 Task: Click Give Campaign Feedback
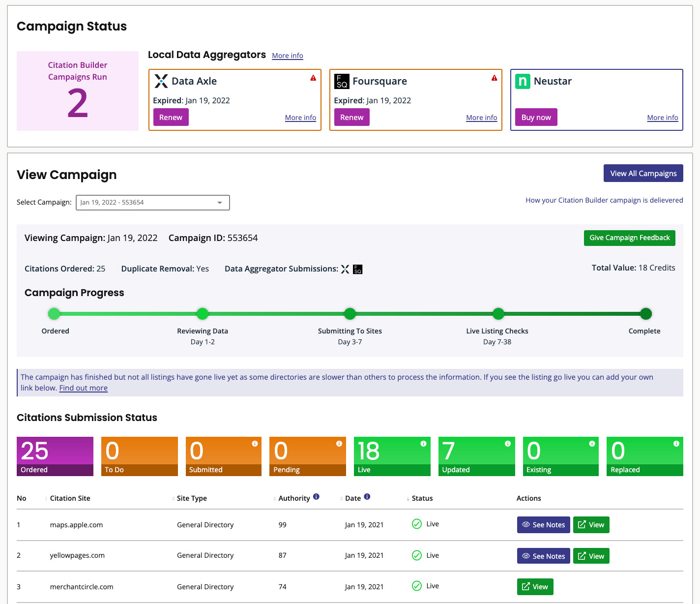629,238
